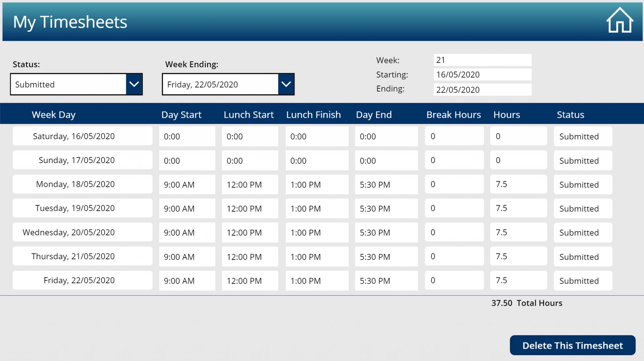Click the Status column header
The height and width of the screenshot is (361, 644).
[x=570, y=114]
